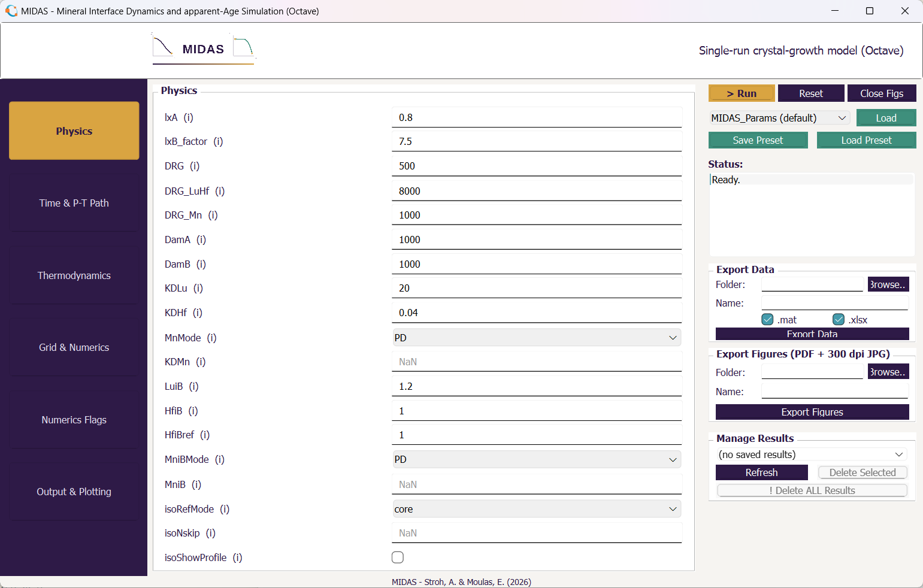Show the KDLu info marker
Viewport: 923px width, 588px height.
(198, 288)
